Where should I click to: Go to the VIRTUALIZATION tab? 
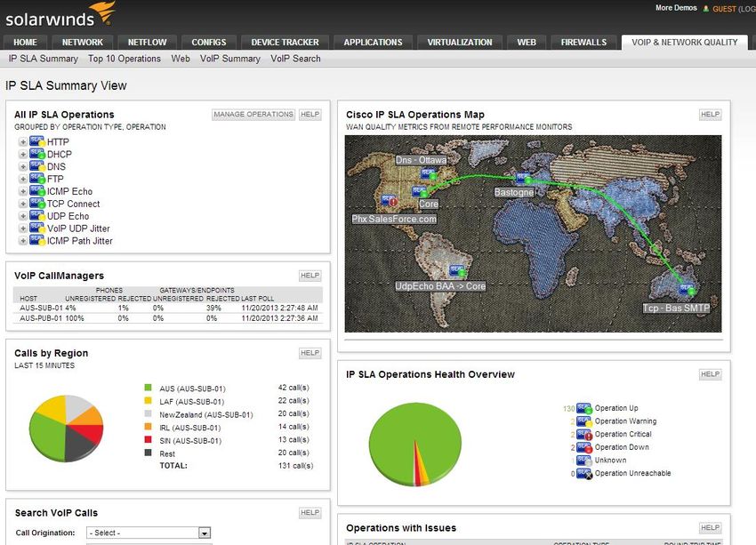click(x=460, y=43)
